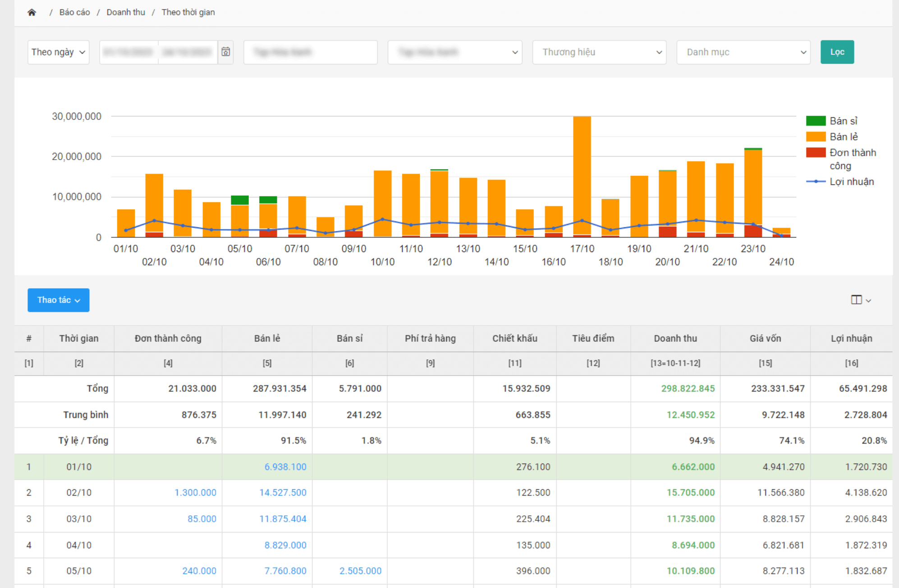Open the calendar date picker icon
The width and height of the screenshot is (899, 588).
tap(225, 52)
